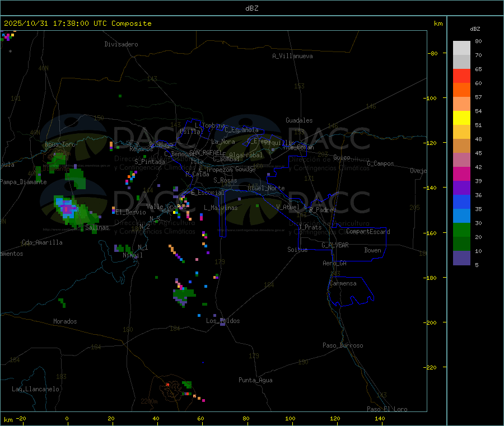Click the Paso_El_Loro map label

(x=388, y=409)
